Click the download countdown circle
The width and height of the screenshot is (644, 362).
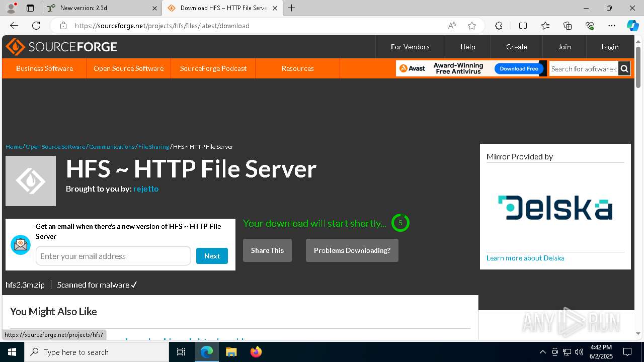(x=400, y=223)
